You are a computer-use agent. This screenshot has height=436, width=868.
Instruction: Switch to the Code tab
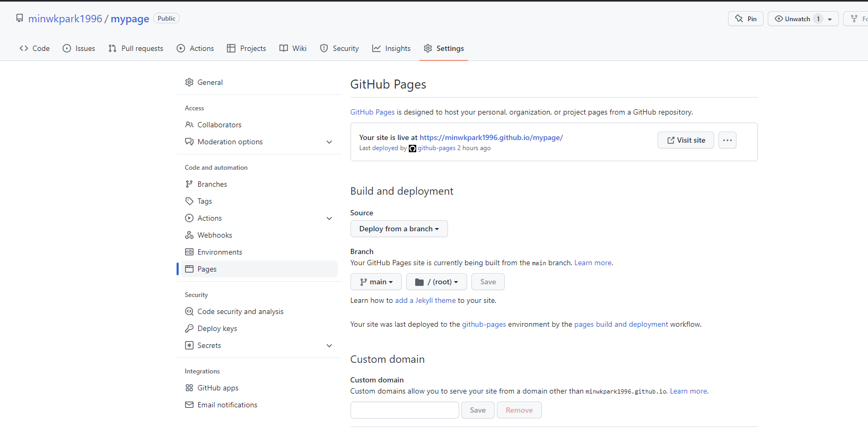click(35, 48)
